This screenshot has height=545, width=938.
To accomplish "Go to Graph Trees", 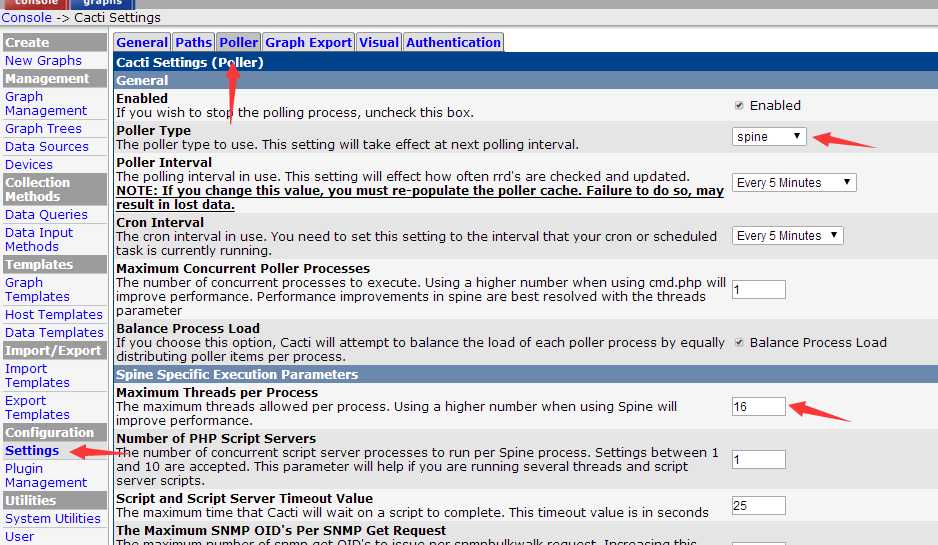I will coord(43,129).
